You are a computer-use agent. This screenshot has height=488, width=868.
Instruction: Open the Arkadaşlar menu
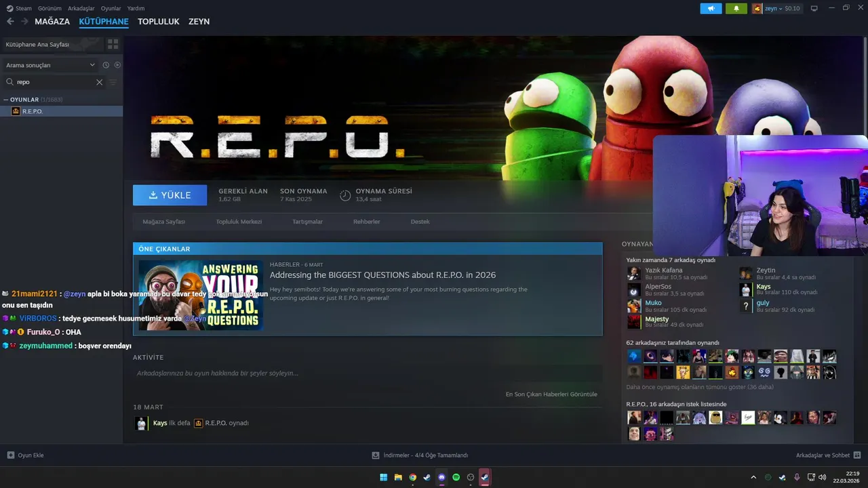pyautogui.click(x=81, y=8)
